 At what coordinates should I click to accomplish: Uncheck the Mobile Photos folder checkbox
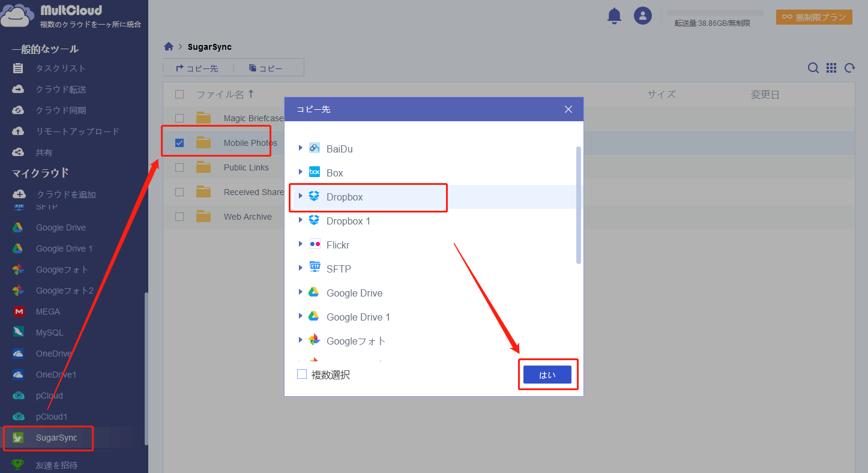[179, 143]
